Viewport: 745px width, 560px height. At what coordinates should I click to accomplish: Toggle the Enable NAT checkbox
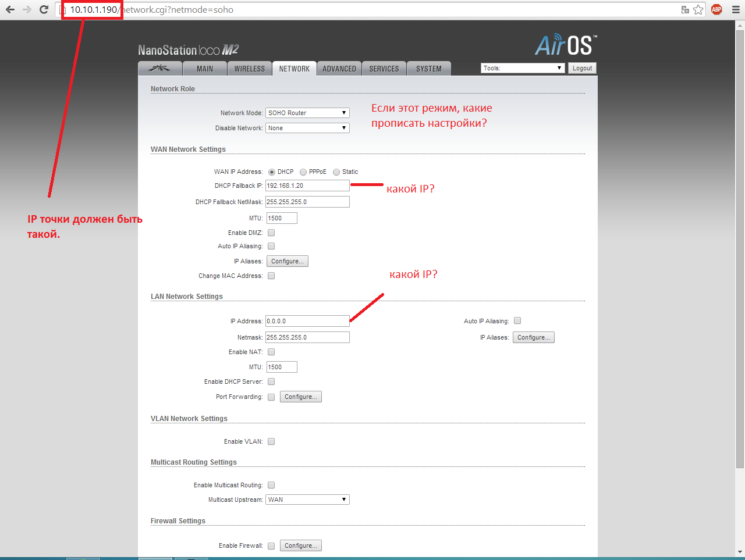coord(271,352)
